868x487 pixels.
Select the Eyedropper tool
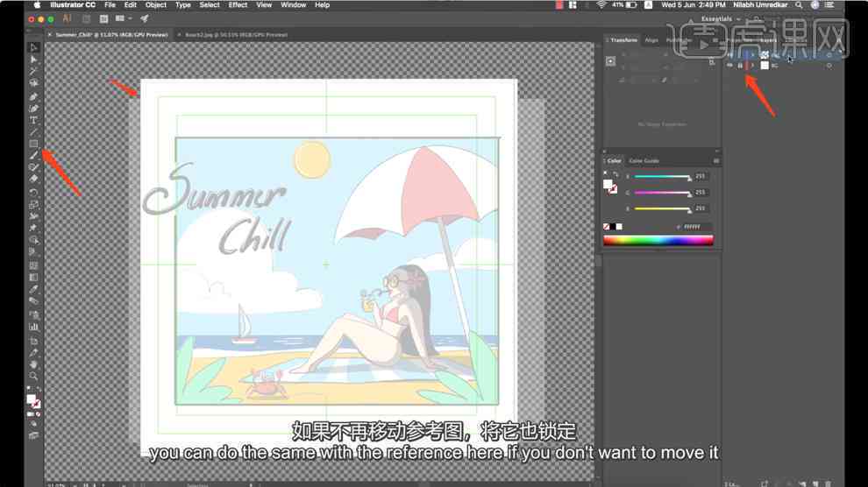tap(34, 289)
